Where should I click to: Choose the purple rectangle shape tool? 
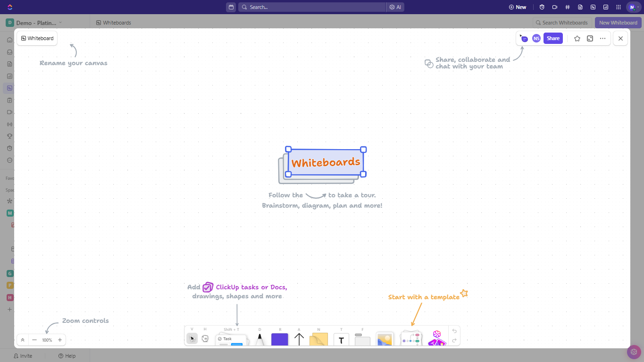tap(280, 339)
